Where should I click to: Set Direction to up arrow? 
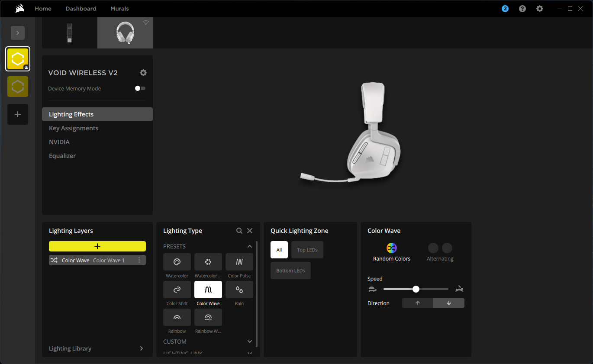(x=418, y=303)
